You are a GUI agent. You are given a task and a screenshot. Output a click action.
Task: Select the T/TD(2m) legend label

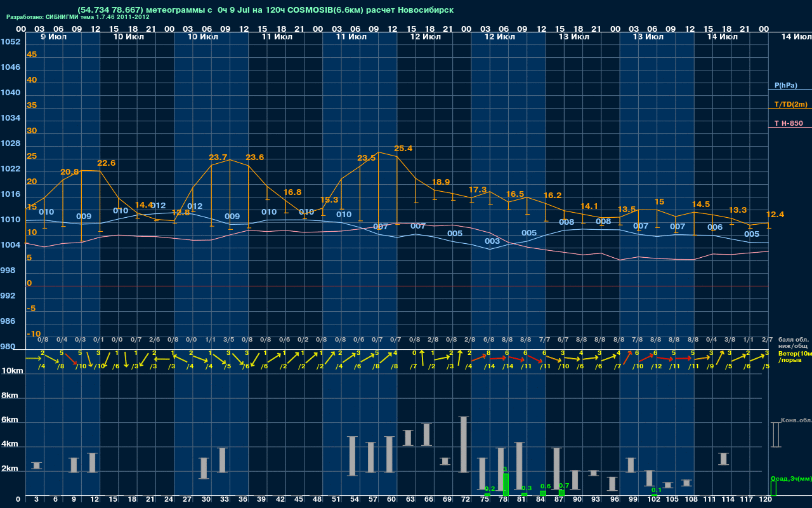[x=791, y=104]
